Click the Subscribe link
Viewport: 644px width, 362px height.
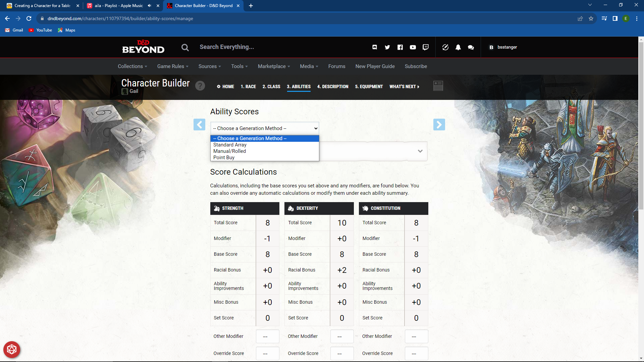tap(416, 66)
